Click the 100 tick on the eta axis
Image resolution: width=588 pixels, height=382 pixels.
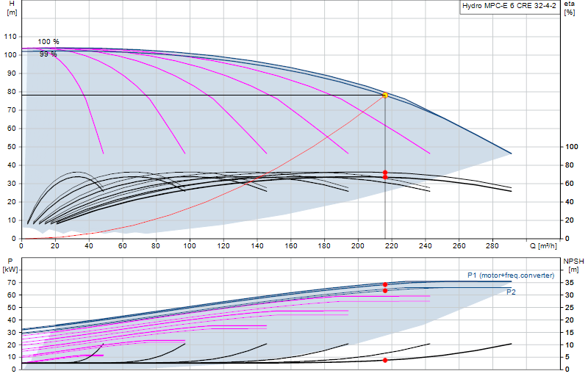coord(572,147)
